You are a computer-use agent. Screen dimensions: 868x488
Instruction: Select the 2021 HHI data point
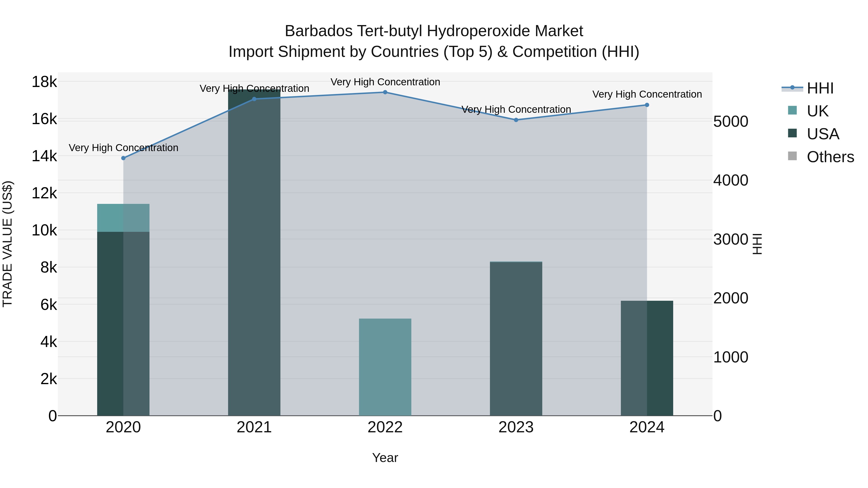(x=254, y=99)
